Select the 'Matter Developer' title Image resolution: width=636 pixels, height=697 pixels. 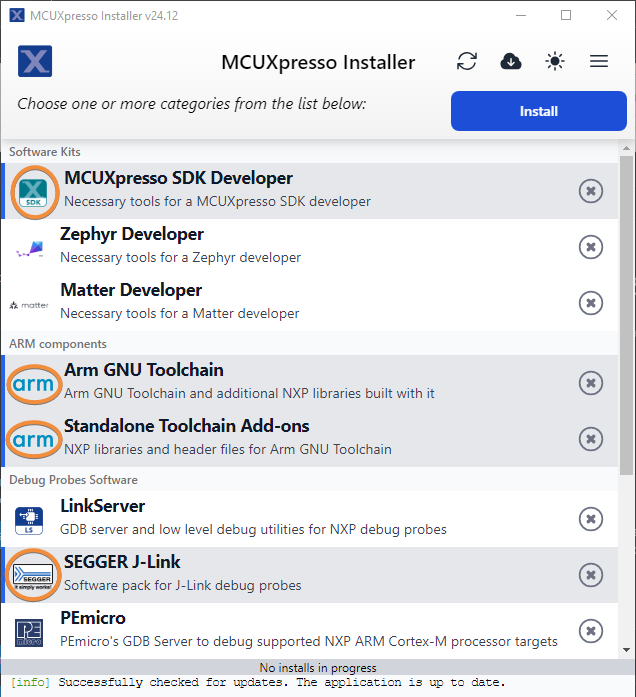(131, 290)
